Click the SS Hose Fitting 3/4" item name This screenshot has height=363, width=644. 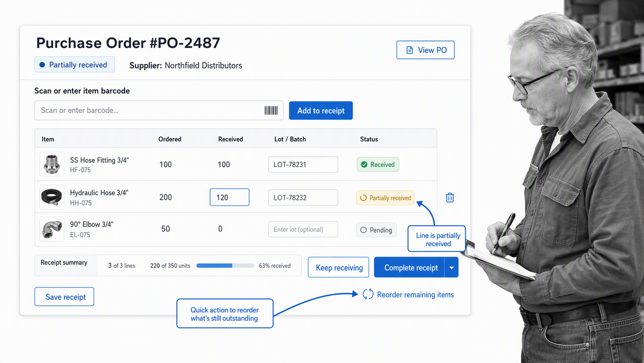click(x=99, y=160)
